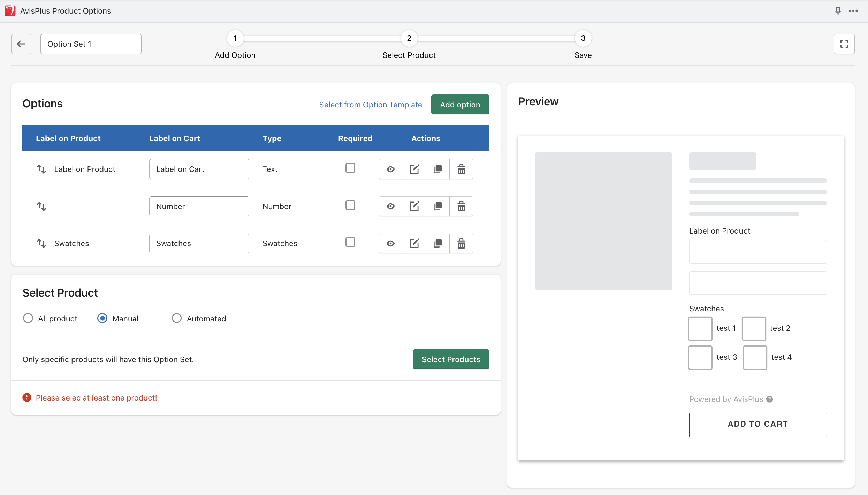
Task: Toggle fullscreen with the expand icon
Action: (844, 44)
